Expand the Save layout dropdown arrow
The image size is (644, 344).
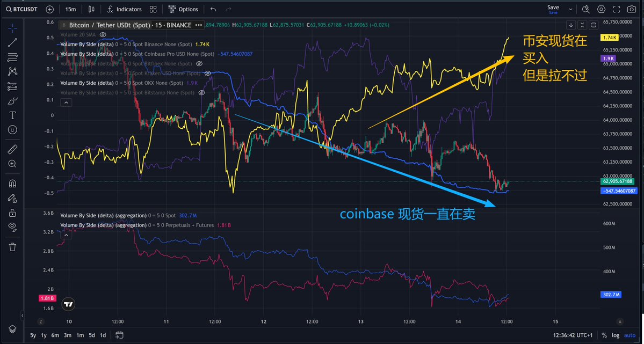[570, 9]
